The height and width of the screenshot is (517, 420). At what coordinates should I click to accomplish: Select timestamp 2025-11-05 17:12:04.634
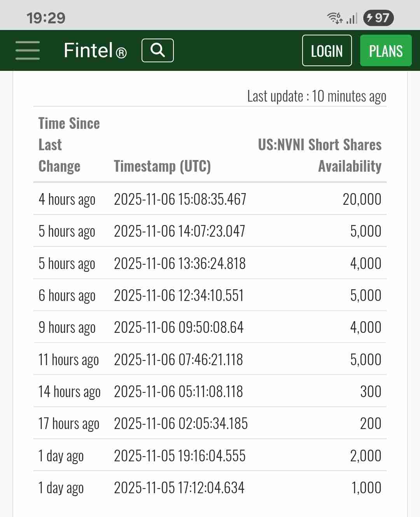pyautogui.click(x=179, y=488)
